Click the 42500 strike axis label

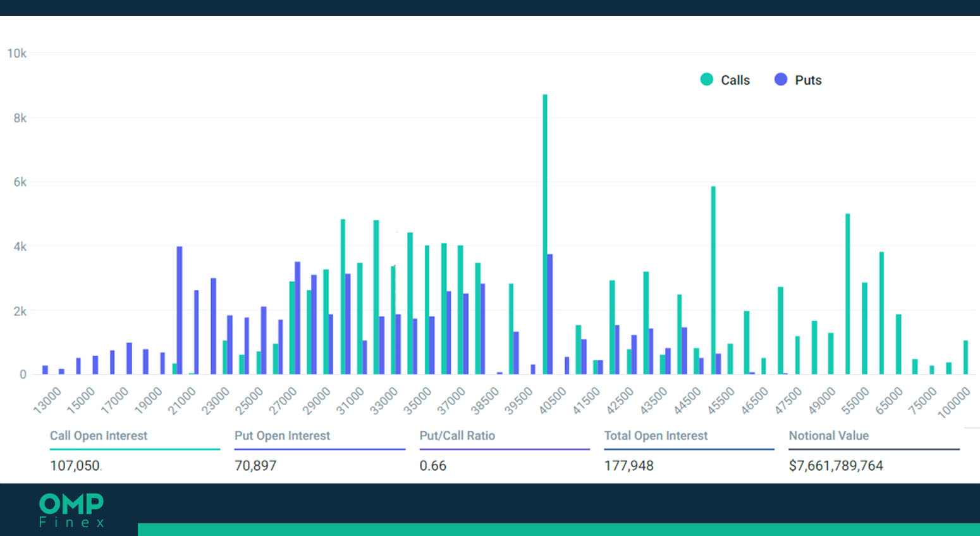click(620, 401)
